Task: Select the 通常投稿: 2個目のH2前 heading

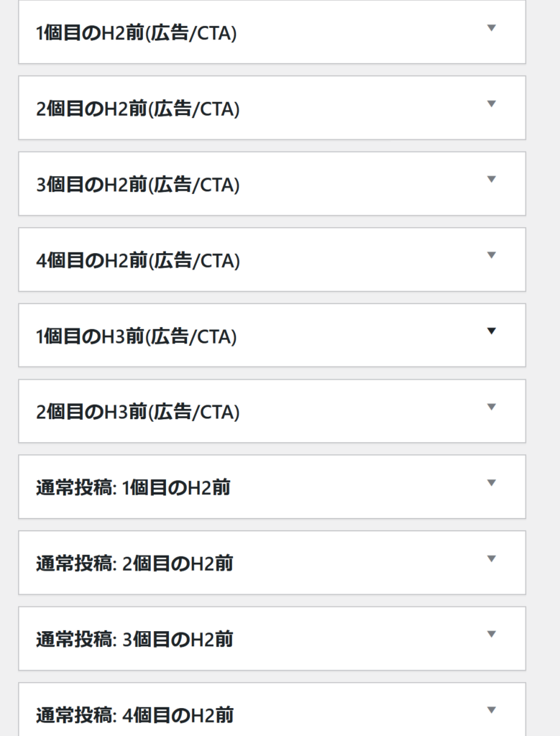Action: pos(134,564)
